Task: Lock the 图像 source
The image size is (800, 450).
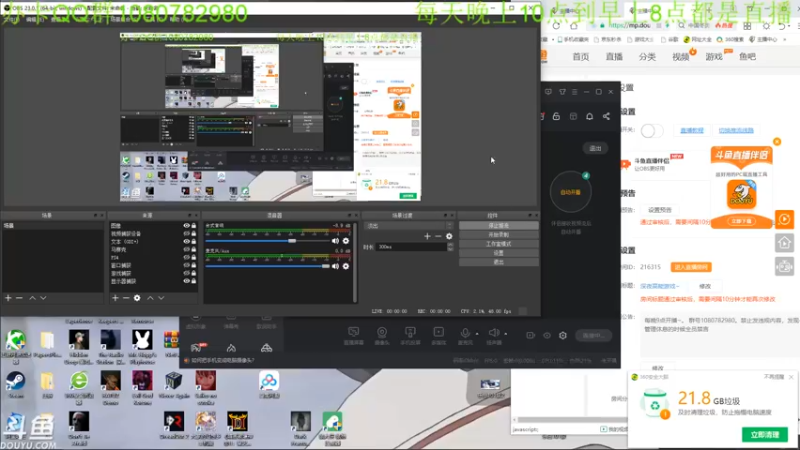Action: 194,226
